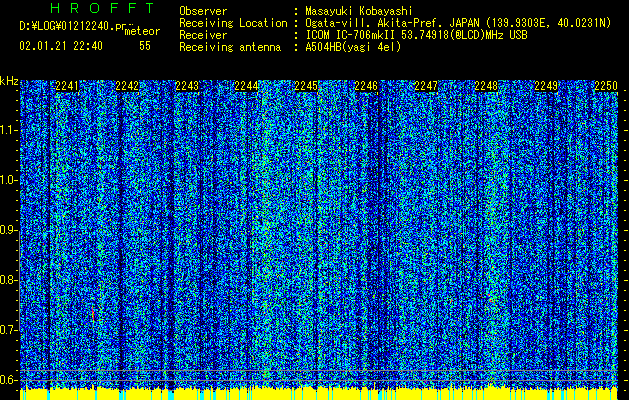The width and height of the screenshot is (629, 400).
Task: Click the 2246 time marker
Action: tap(366, 86)
